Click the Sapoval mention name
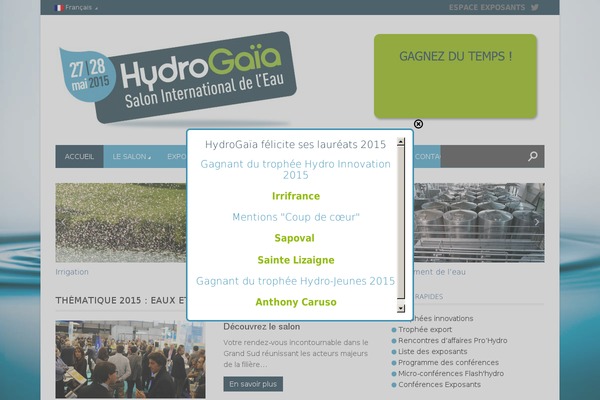Screen dimensions: 600x400 pyautogui.click(x=294, y=238)
